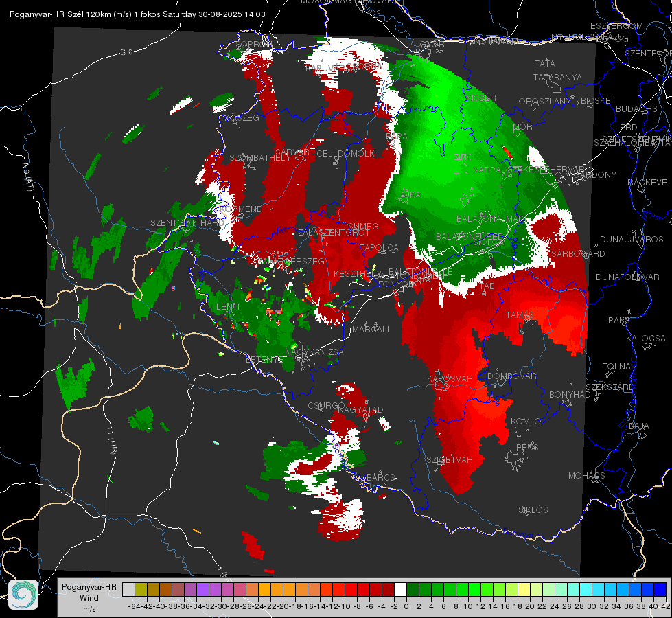This screenshot has height=618, width=672.
Task: Click the TATABANYA city label
Action: pyautogui.click(x=557, y=77)
